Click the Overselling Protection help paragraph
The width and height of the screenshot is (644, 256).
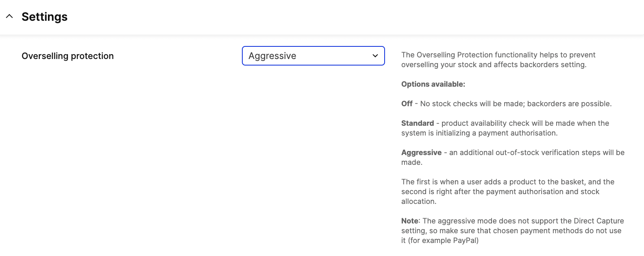point(498,59)
